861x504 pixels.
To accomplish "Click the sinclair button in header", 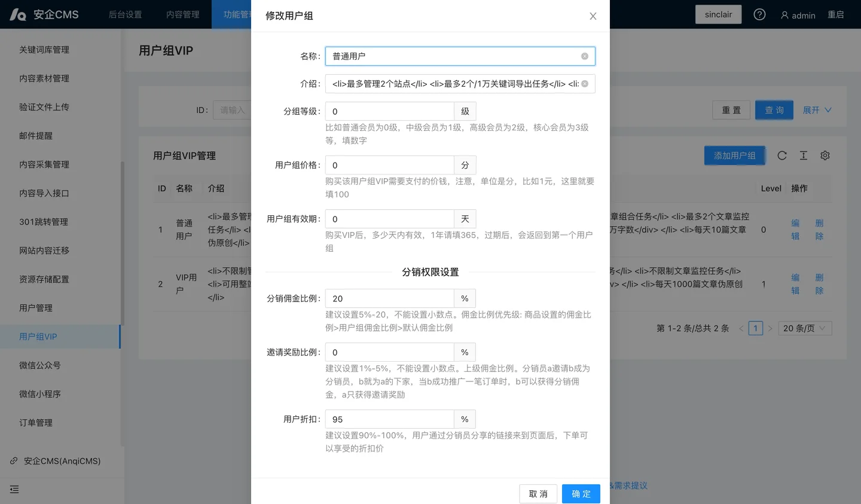I will [718, 14].
